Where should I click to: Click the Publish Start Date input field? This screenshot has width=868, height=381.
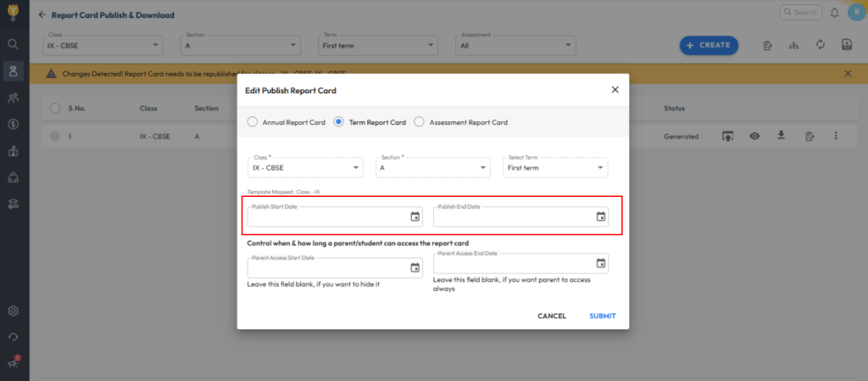[326, 217]
